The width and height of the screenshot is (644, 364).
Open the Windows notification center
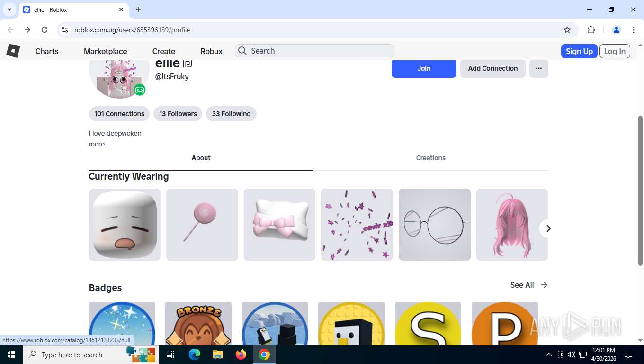tap(628, 355)
